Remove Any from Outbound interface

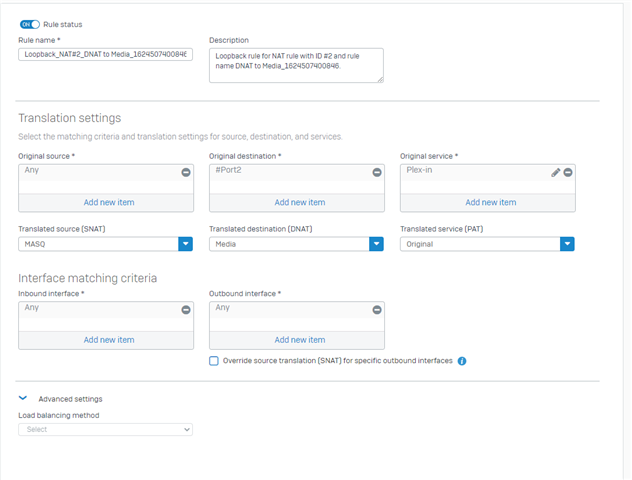point(377,310)
